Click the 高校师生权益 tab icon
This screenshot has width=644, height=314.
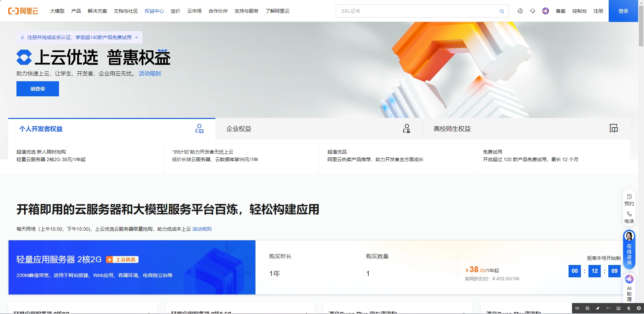point(614,129)
